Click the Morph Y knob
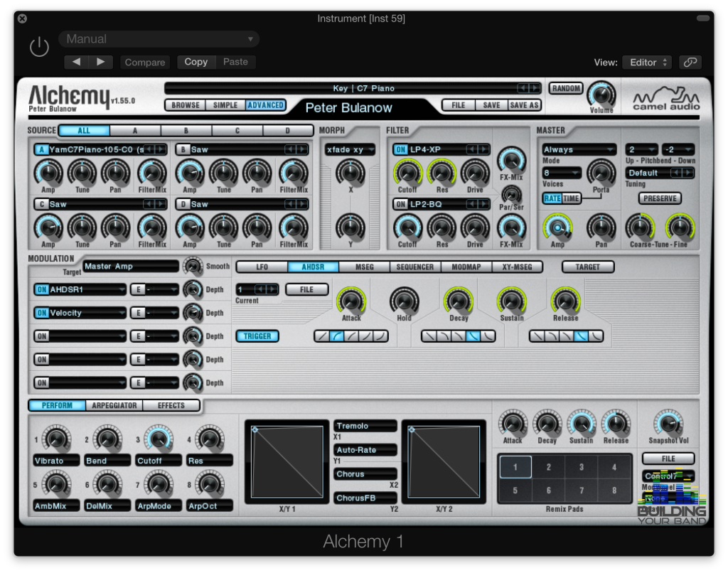 coord(350,227)
